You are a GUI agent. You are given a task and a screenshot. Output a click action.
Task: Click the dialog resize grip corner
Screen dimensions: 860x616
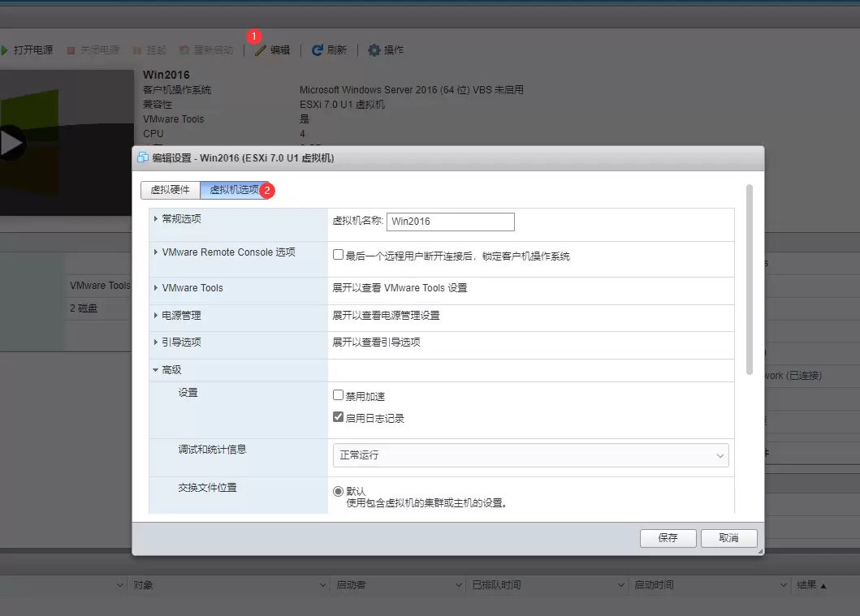tap(760, 551)
